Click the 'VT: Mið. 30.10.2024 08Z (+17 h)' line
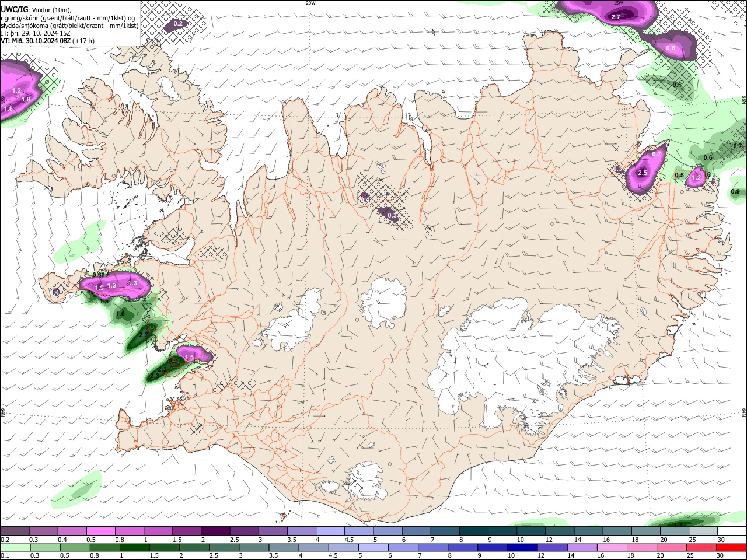This screenshot has width=747, height=560. (47, 41)
